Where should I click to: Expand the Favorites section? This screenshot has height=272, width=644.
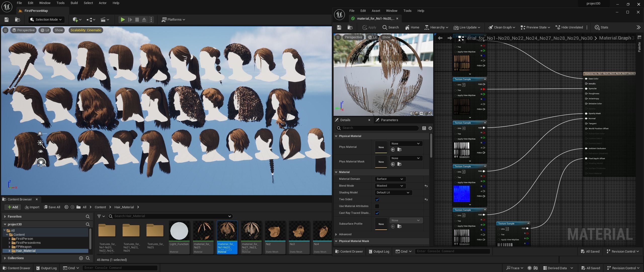pyautogui.click(x=5, y=217)
